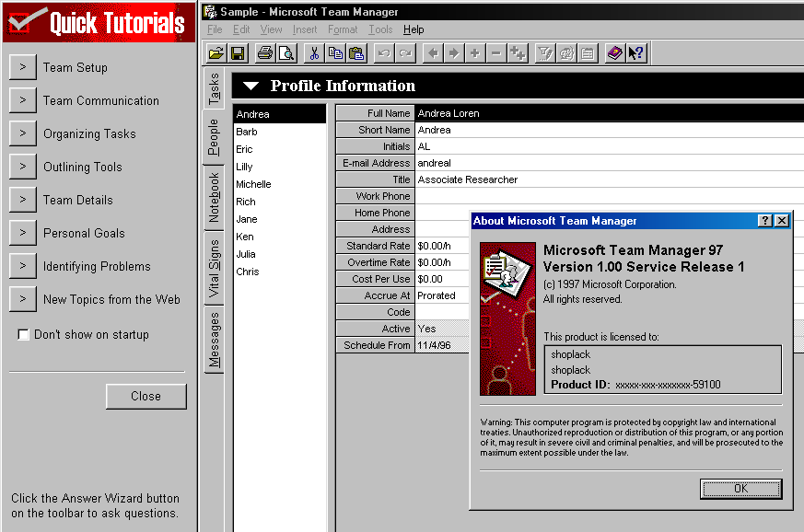Open the Help menu
Image resolution: width=804 pixels, height=532 pixels.
[414, 29]
